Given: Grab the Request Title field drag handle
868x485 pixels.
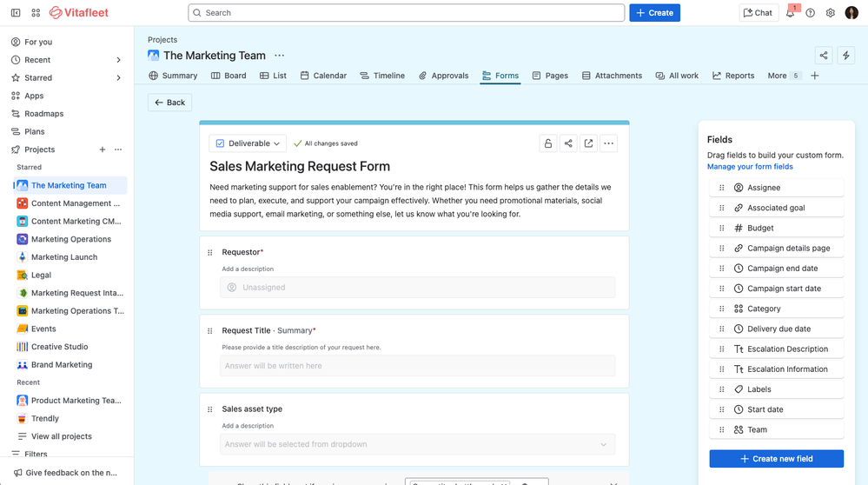Looking at the screenshot, I should 209,331.
